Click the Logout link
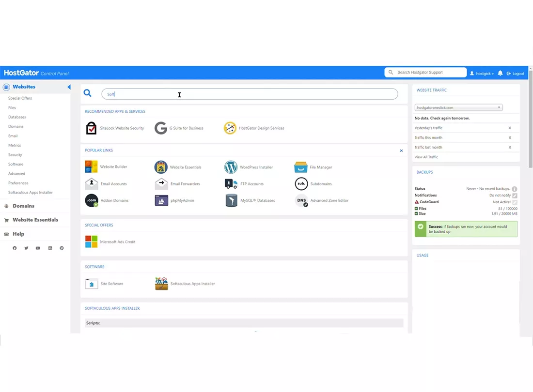 [516, 73]
